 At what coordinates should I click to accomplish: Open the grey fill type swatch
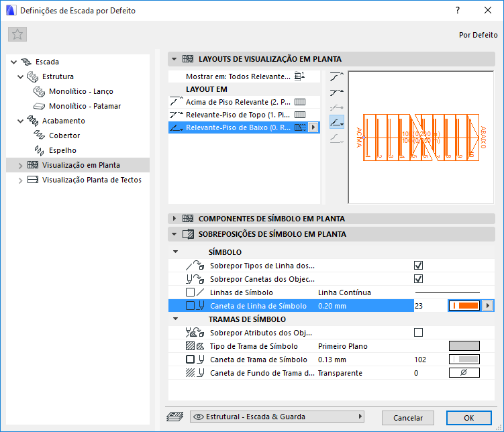[x=464, y=346]
